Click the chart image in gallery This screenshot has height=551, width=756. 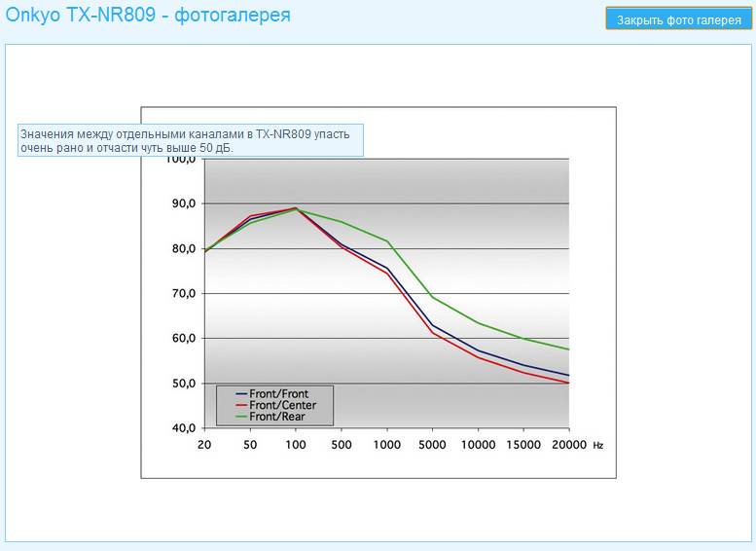(378, 293)
